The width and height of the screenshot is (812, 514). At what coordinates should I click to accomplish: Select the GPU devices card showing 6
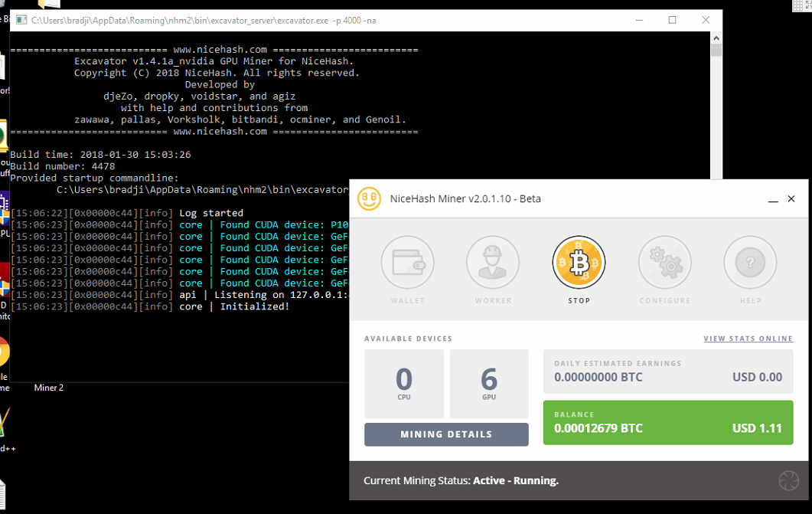(490, 383)
